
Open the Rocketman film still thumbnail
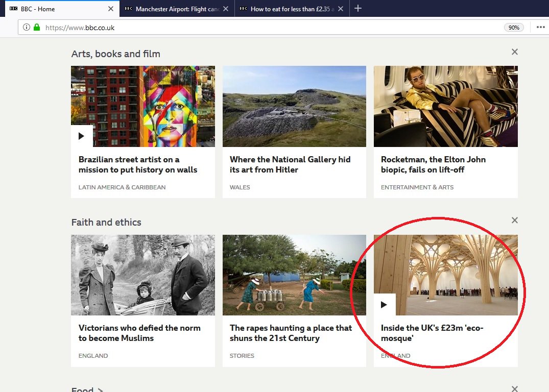point(446,106)
